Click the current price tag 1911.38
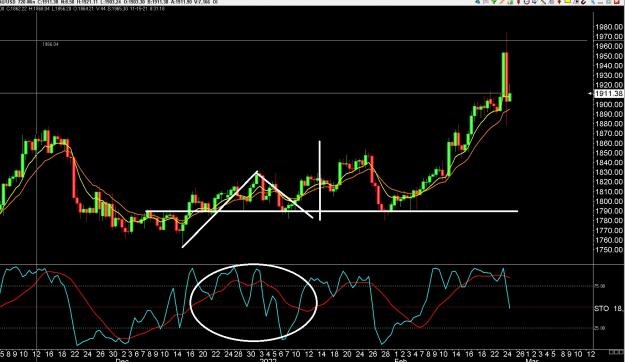 pos(608,94)
